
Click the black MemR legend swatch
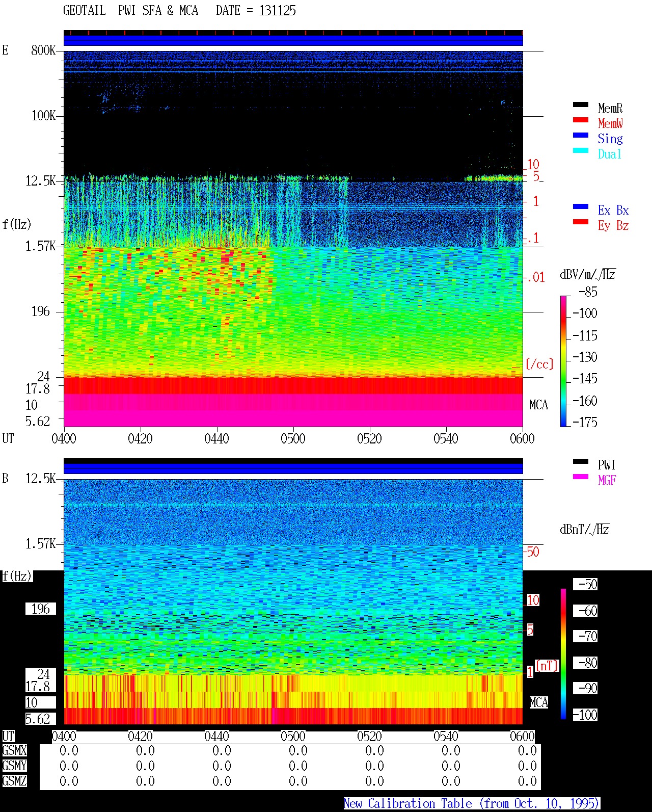pos(581,105)
